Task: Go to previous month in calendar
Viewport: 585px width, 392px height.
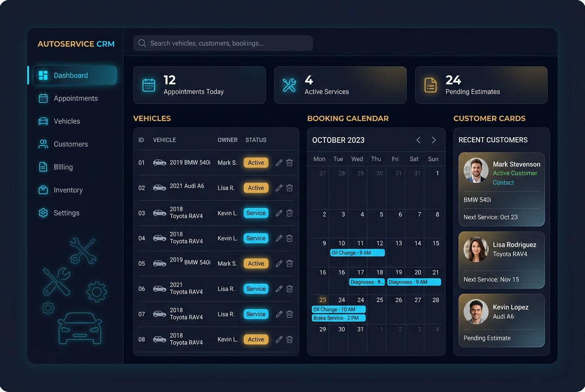Action: [x=418, y=140]
